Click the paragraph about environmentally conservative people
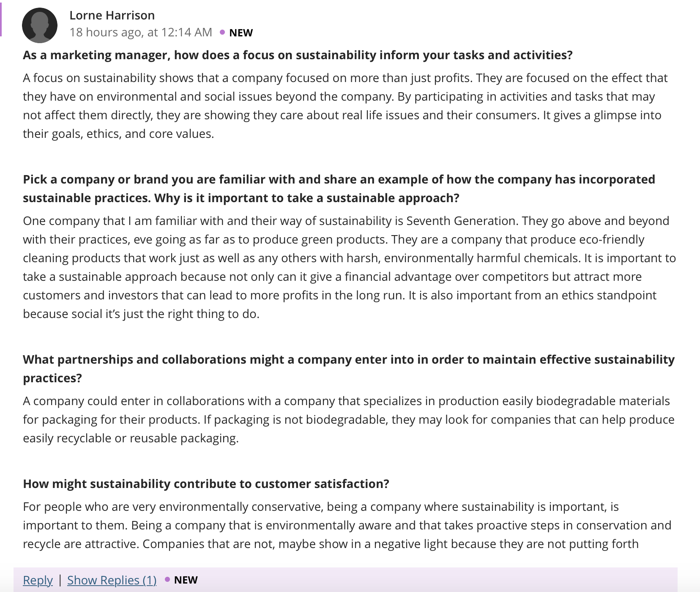The height and width of the screenshot is (592, 700). click(347, 525)
